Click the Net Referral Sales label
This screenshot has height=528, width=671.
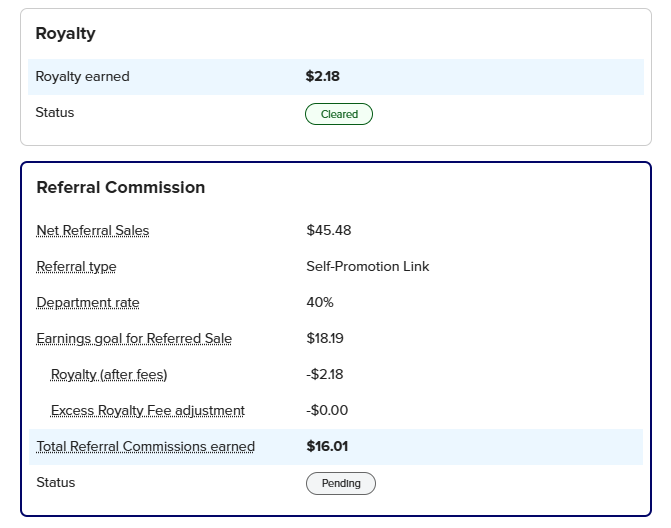[x=93, y=231]
